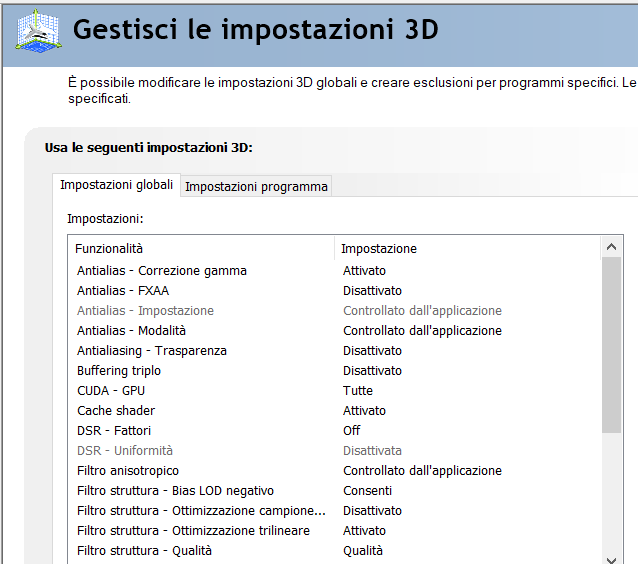This screenshot has height=564, width=638.
Task: Select the DSR - Uniformità row
Action: [334, 450]
